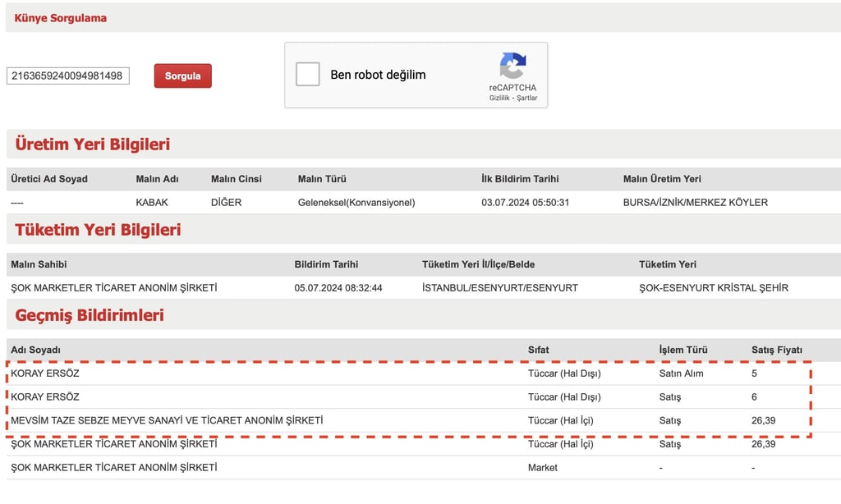Select the ŞOK-ESENYURT KRİSTAL ŞEHİR cell
The width and height of the screenshot is (841, 504).
(x=714, y=288)
